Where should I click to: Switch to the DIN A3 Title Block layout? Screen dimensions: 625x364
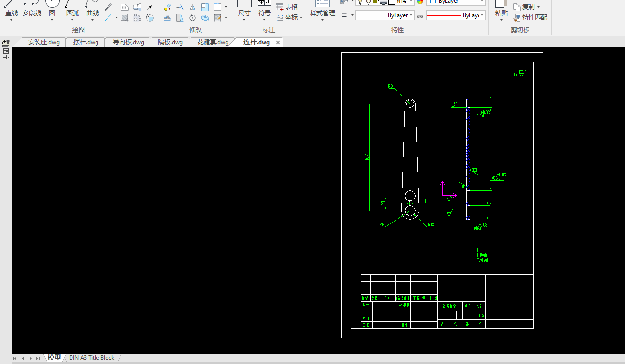pyautogui.click(x=92, y=358)
